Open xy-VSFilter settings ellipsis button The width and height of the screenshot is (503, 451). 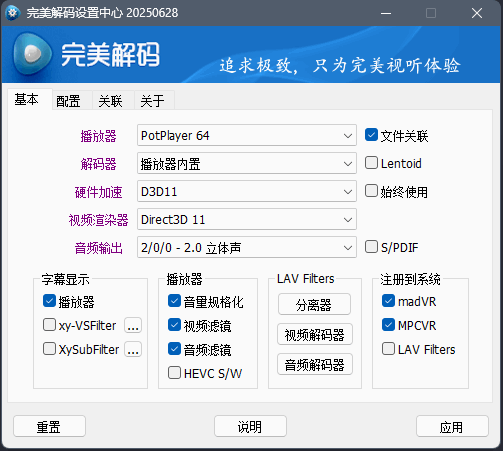[x=133, y=325]
